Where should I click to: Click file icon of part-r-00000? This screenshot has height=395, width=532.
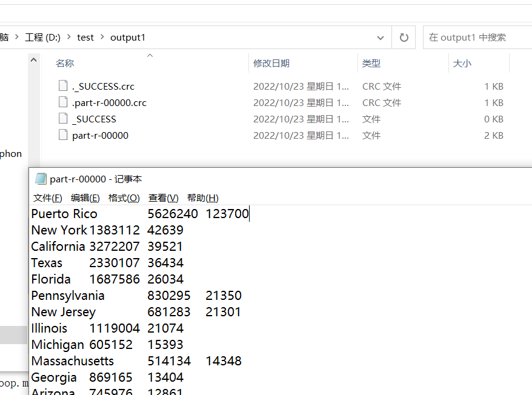coord(63,134)
